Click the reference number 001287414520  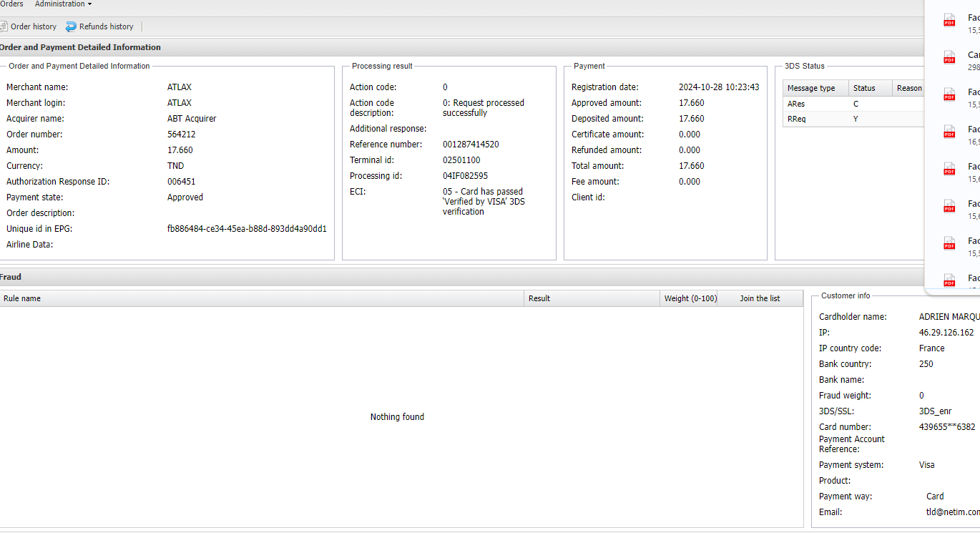pos(471,145)
